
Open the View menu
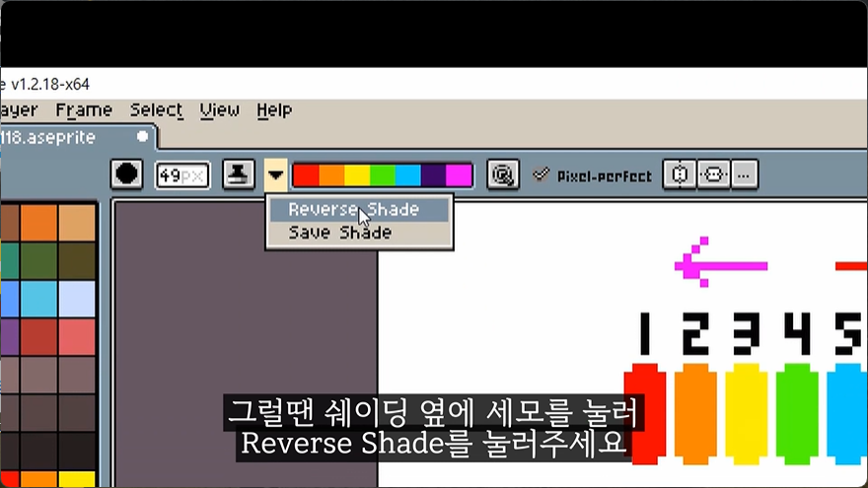point(220,110)
